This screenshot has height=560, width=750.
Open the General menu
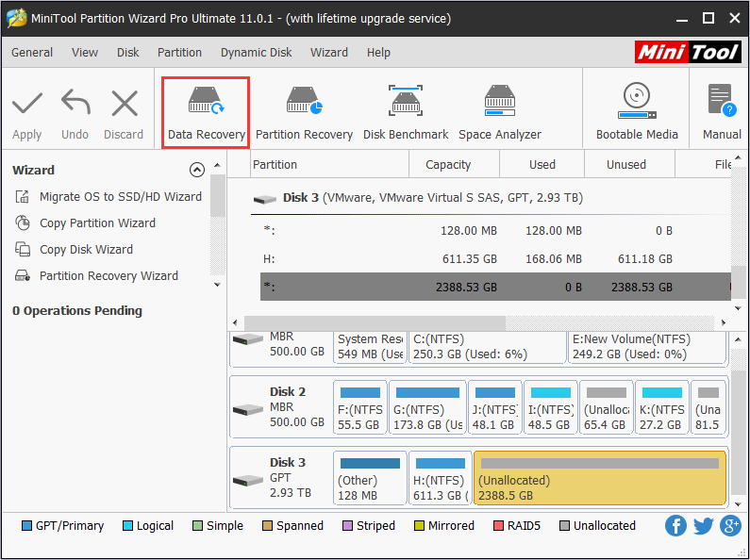pyautogui.click(x=32, y=52)
